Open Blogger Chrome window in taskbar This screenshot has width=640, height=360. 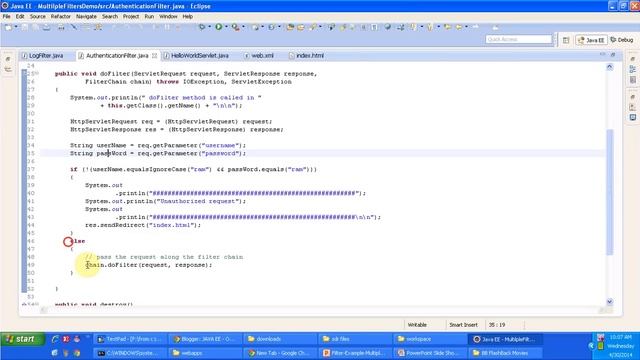205,339
